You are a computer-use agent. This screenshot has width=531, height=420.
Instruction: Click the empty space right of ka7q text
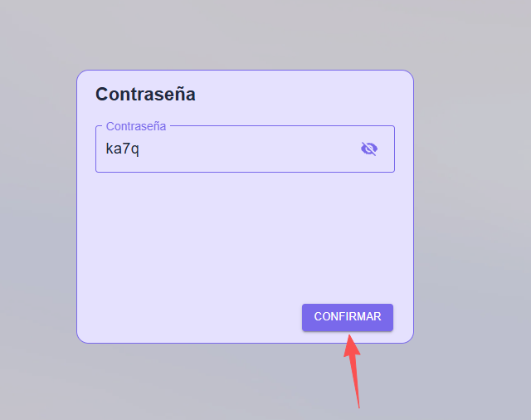tap(249, 149)
